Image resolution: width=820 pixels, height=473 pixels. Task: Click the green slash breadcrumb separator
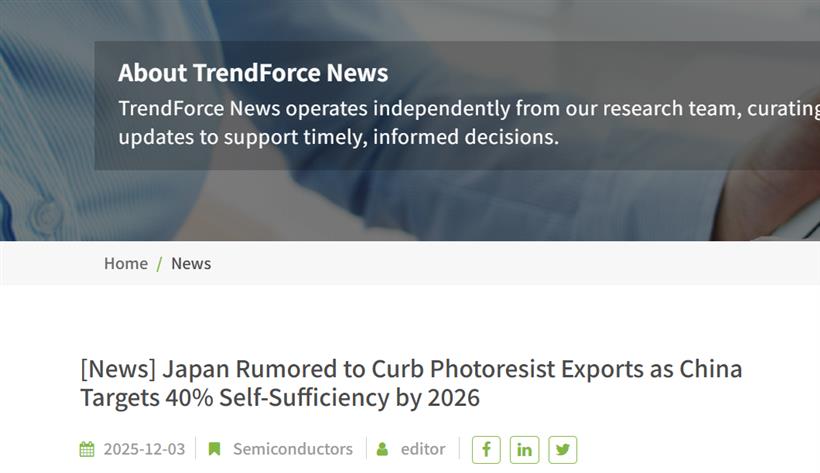[x=159, y=264]
